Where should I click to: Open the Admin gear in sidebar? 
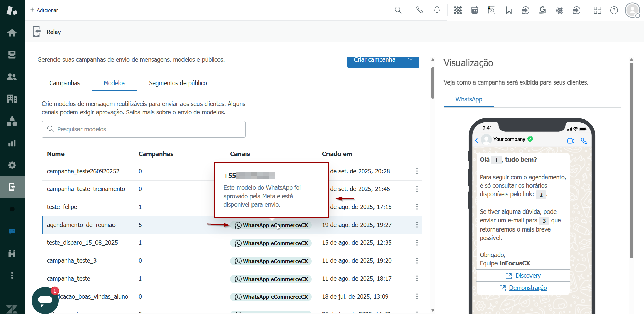[x=12, y=165]
